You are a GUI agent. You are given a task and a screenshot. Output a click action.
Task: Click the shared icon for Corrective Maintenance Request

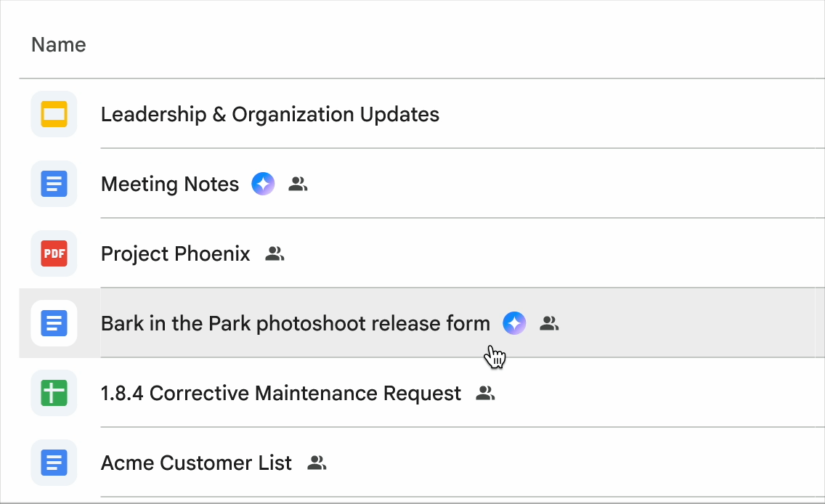point(485,393)
